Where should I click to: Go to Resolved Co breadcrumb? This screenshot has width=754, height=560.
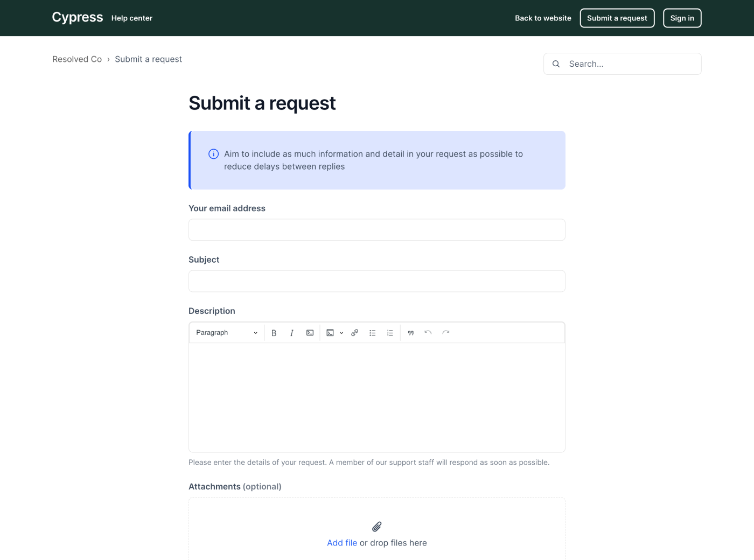pos(77,59)
